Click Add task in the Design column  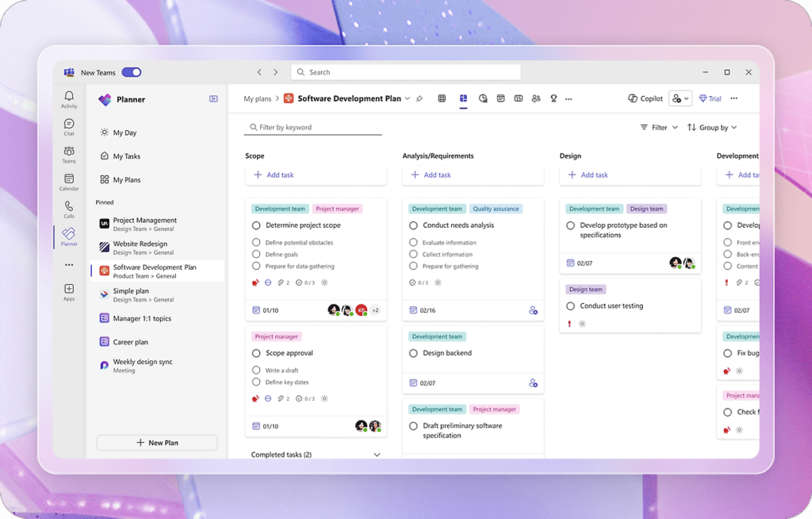(588, 175)
